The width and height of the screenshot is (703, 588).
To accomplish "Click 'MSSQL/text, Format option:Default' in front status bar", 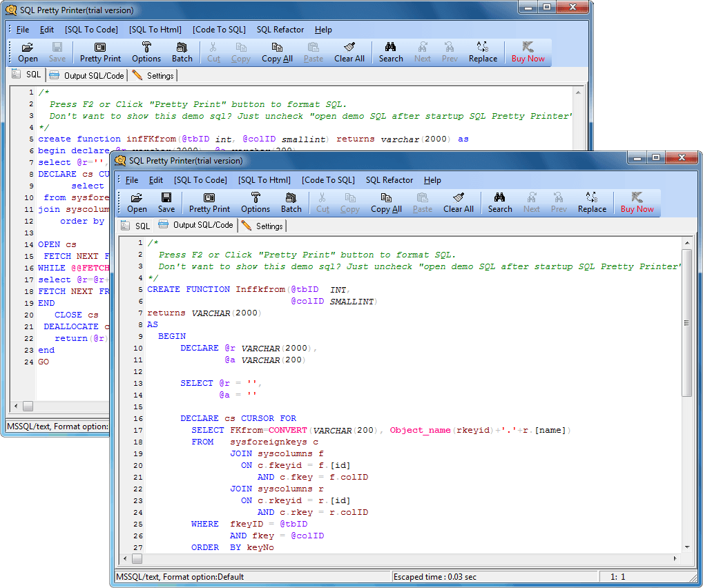I will point(180,577).
